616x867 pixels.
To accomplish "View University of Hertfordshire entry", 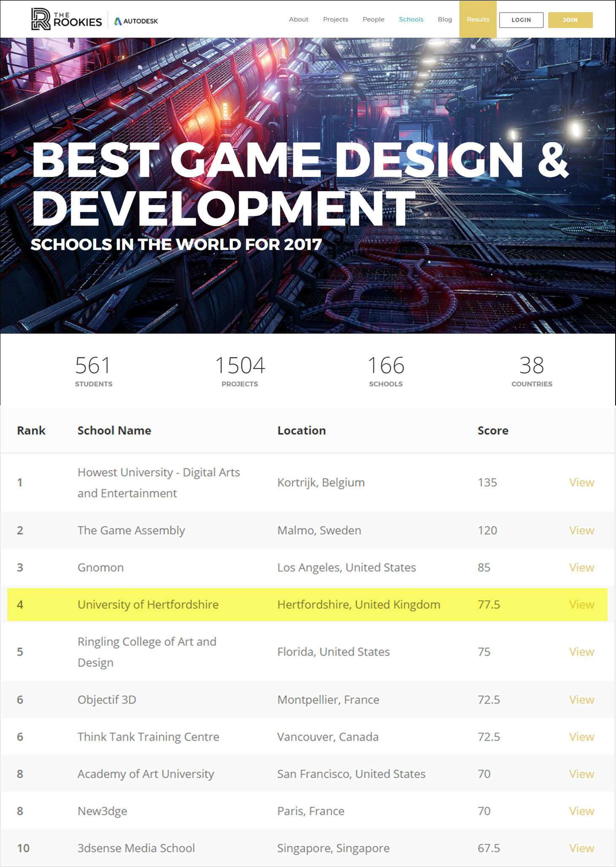I will [x=581, y=604].
